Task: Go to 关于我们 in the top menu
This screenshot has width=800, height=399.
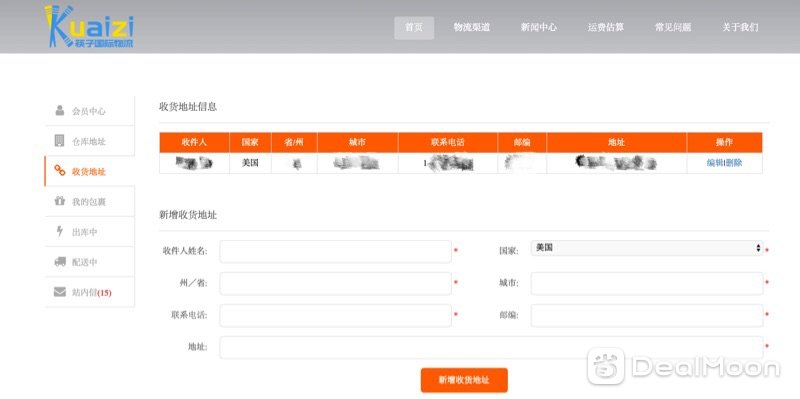Action: [x=740, y=28]
